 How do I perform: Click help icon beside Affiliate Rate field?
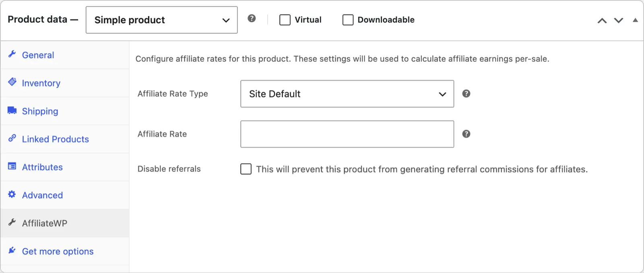(466, 134)
